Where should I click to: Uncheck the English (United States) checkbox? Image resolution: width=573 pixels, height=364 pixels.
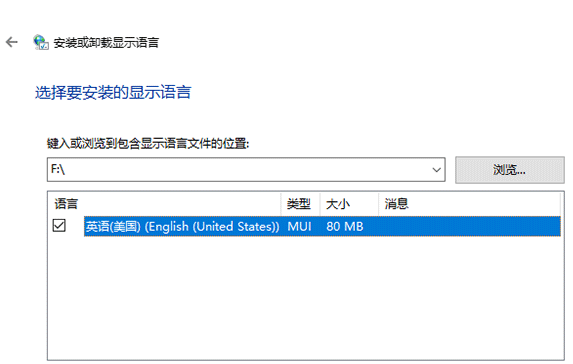59,225
